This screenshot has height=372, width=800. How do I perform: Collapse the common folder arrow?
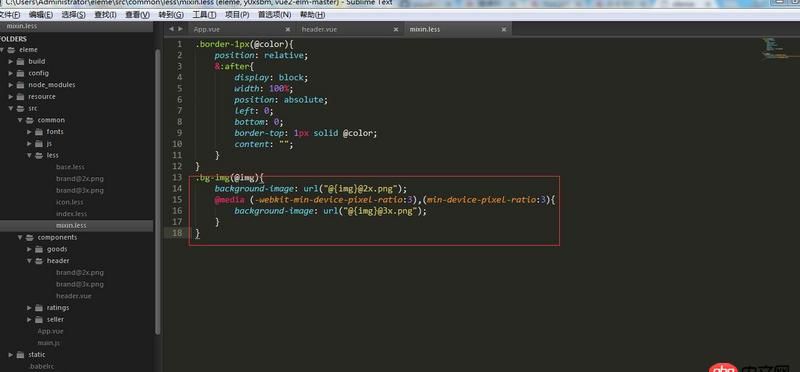tap(20, 120)
